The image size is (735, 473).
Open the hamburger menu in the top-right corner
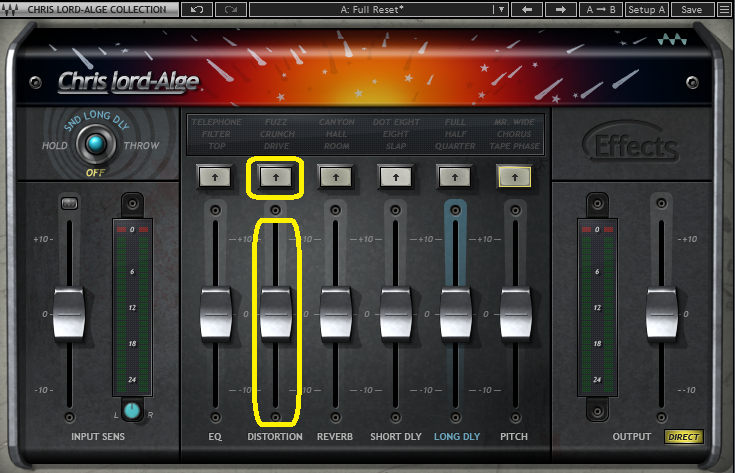click(x=723, y=9)
